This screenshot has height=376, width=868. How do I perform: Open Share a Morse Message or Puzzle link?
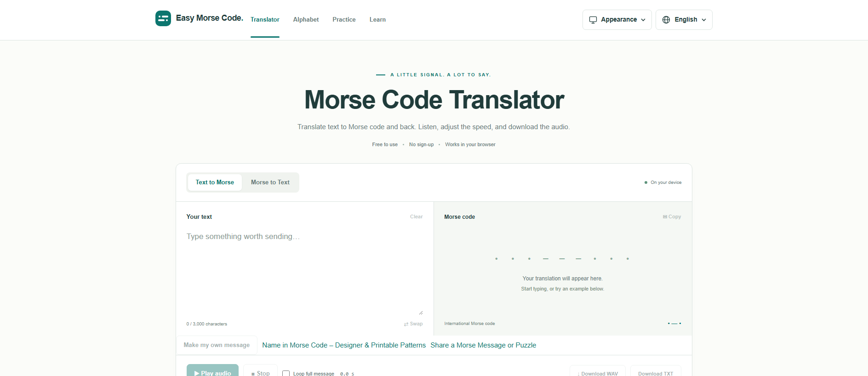click(483, 345)
